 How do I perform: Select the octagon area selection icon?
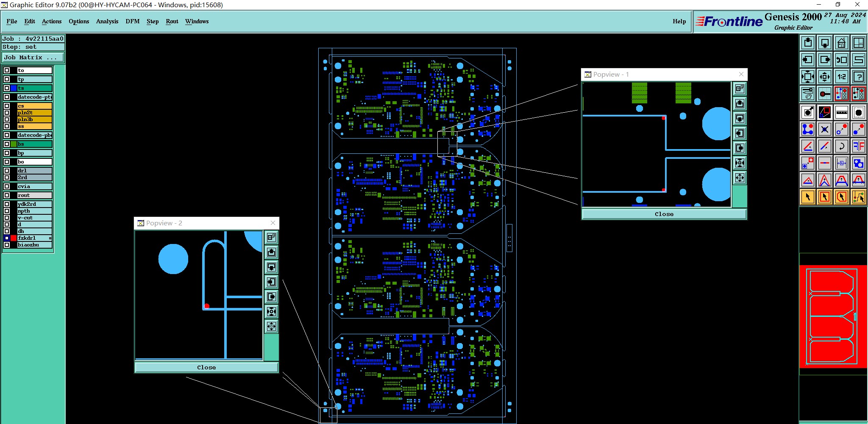pos(859,112)
